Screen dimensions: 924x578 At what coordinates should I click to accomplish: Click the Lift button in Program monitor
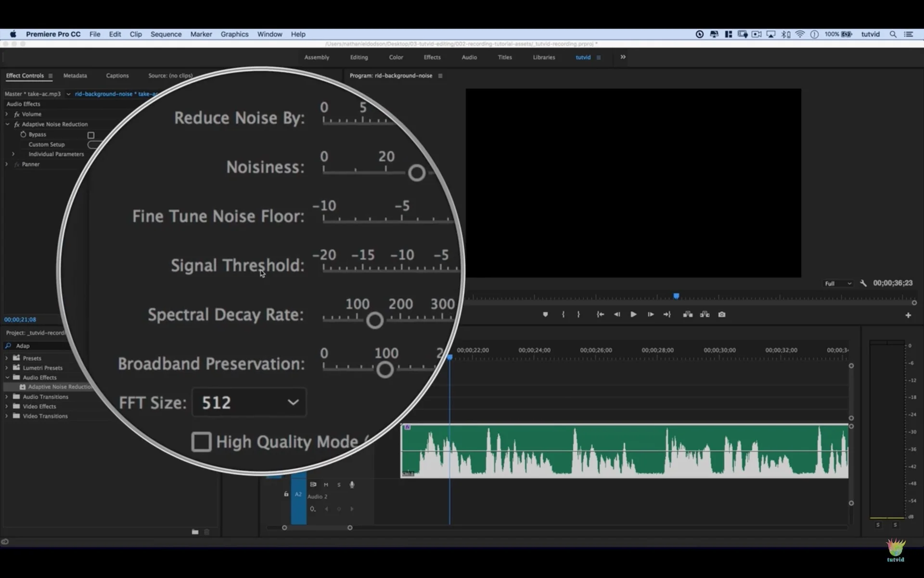(x=688, y=315)
